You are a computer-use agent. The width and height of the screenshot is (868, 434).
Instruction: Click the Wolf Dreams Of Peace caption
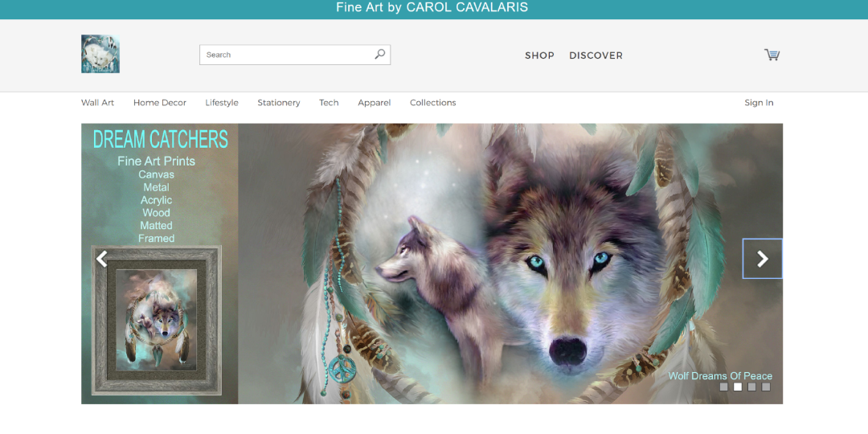coord(720,376)
